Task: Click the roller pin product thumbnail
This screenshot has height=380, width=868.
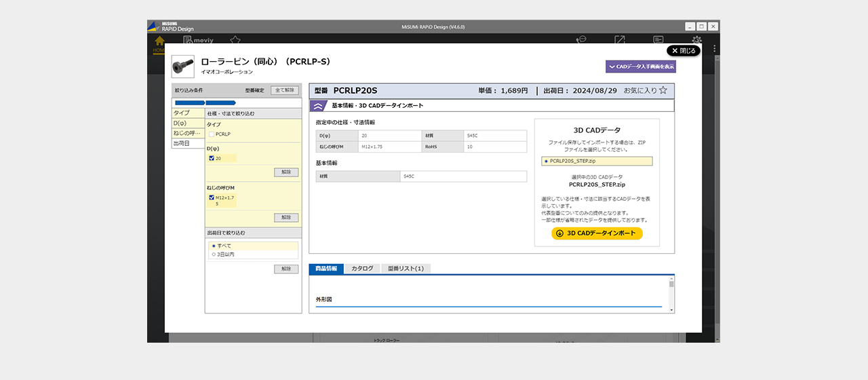Action: tap(182, 66)
